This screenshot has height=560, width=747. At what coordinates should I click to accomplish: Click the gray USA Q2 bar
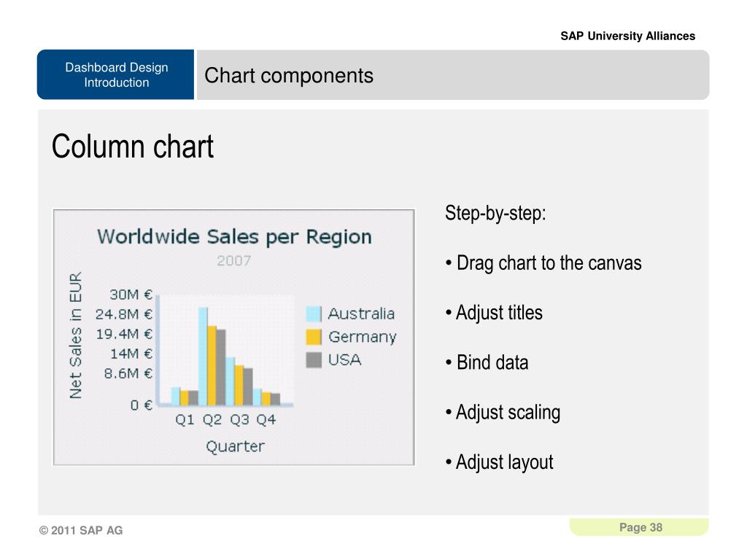coord(221,367)
